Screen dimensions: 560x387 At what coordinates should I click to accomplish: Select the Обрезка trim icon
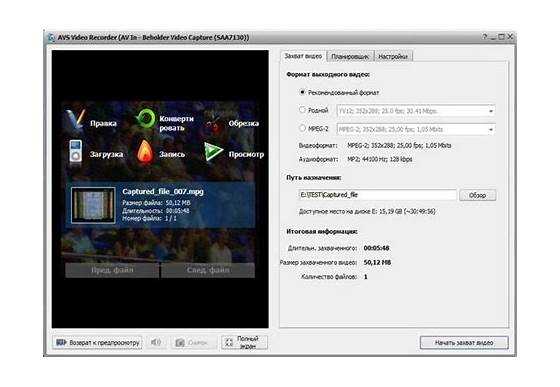(214, 121)
